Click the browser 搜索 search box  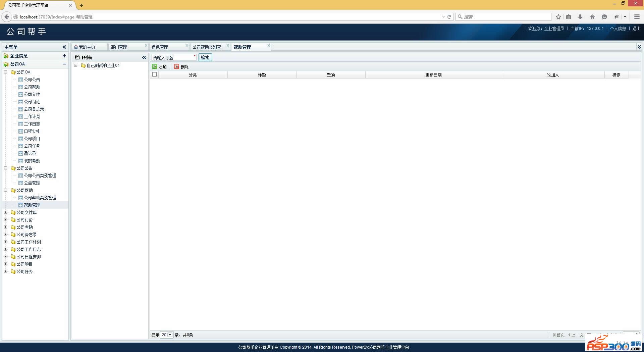coord(503,17)
